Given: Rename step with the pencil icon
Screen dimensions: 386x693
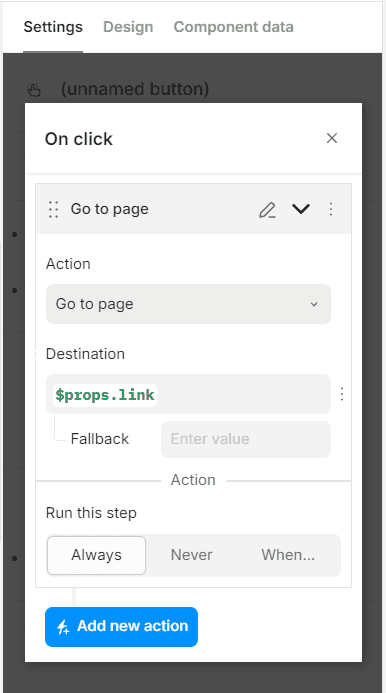Looking at the screenshot, I should point(268,209).
